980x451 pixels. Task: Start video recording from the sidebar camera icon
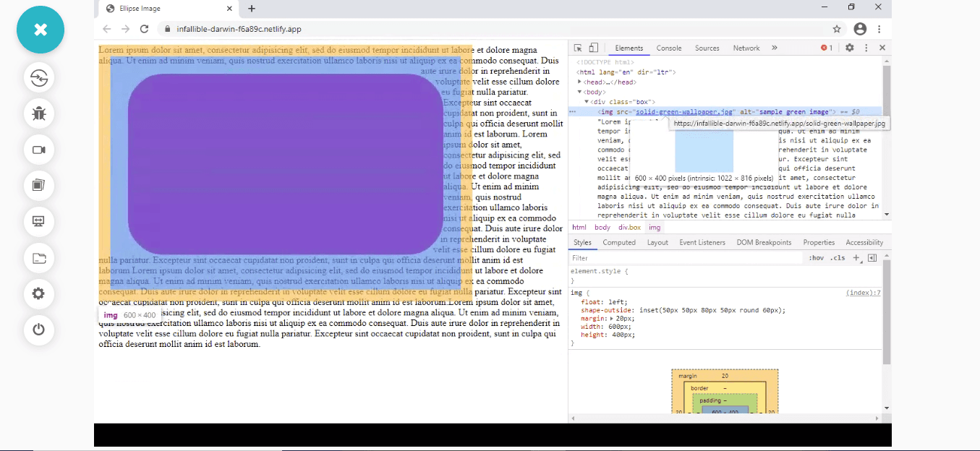39,150
